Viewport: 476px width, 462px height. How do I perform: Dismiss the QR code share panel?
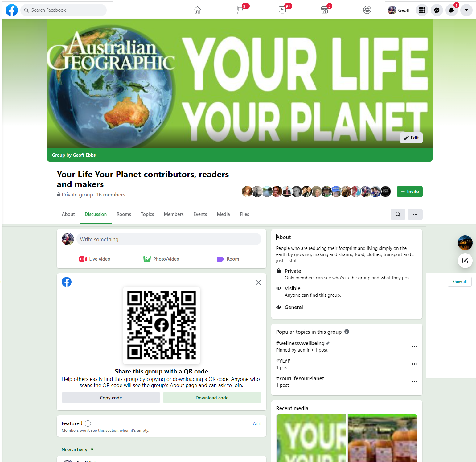click(x=258, y=282)
